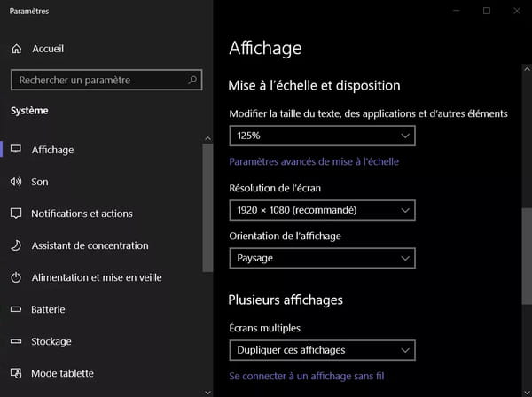
Task: Click Se connecter à un affichage sans fil
Action: (x=307, y=376)
